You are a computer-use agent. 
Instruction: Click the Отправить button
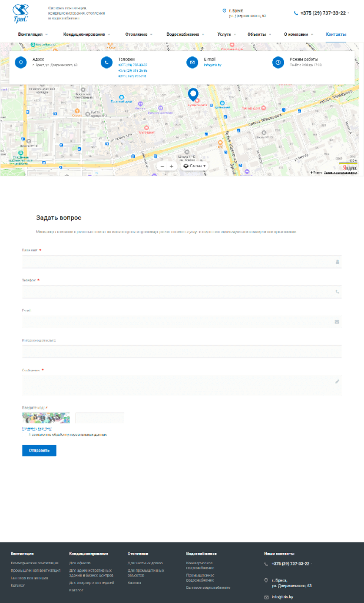39,450
